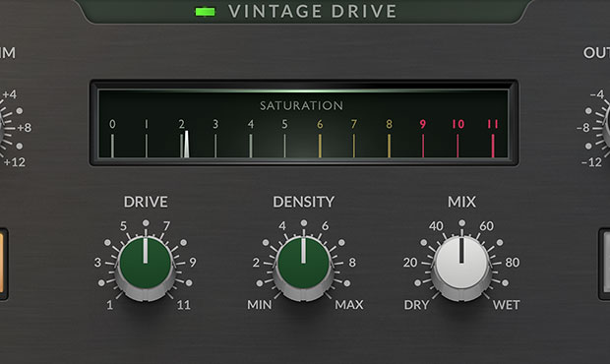
Task: Click the Density knob's MIN marking
Action: click(260, 305)
